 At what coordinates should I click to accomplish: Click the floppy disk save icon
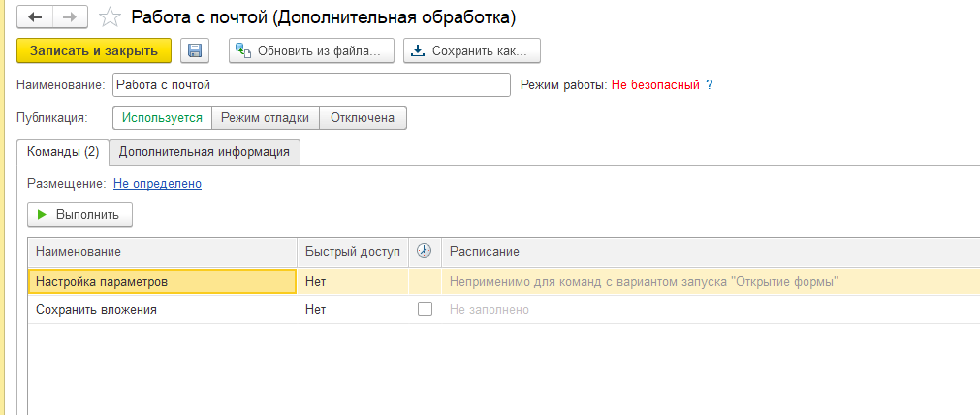coord(195,50)
